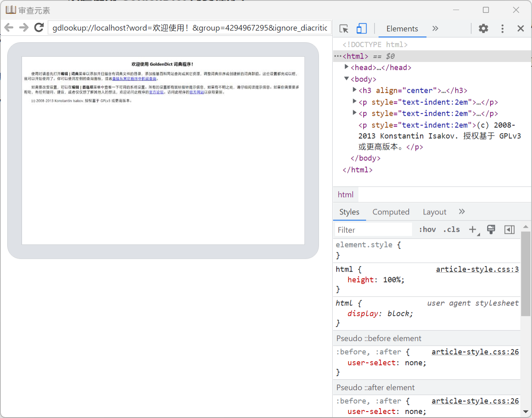
Task: Select the closing body tag
Action: tap(365, 159)
